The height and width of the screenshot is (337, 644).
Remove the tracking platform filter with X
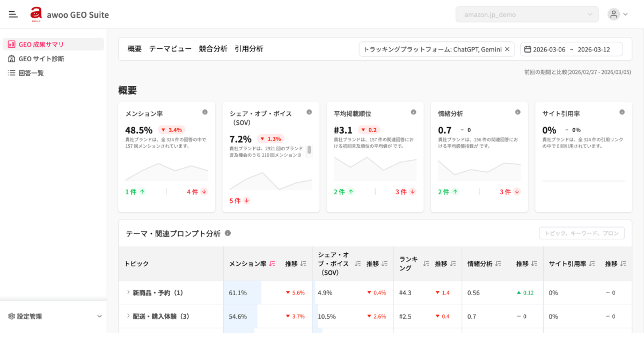(x=507, y=49)
